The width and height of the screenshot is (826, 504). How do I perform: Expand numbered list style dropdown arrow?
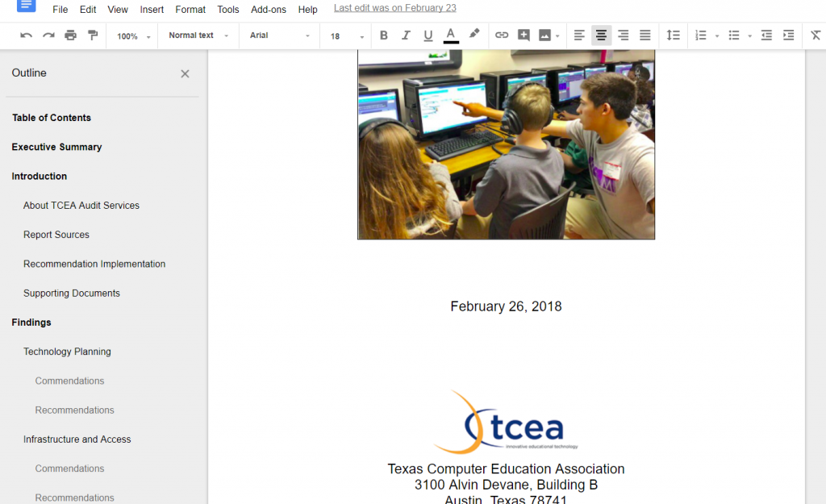point(717,36)
